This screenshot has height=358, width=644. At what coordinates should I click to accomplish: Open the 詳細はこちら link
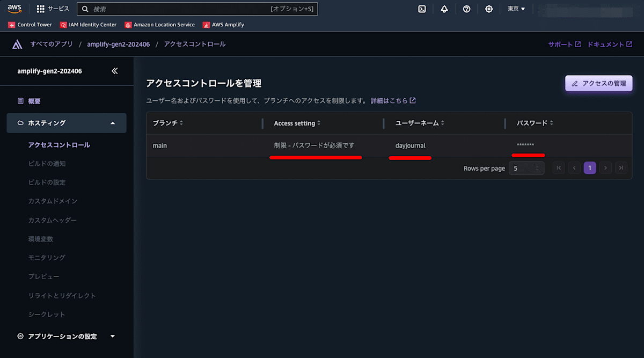pyautogui.click(x=393, y=100)
